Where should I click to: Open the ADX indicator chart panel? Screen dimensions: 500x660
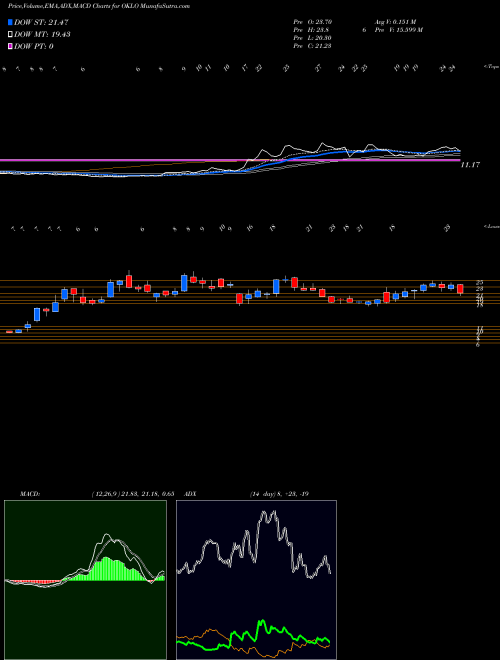(x=256, y=580)
